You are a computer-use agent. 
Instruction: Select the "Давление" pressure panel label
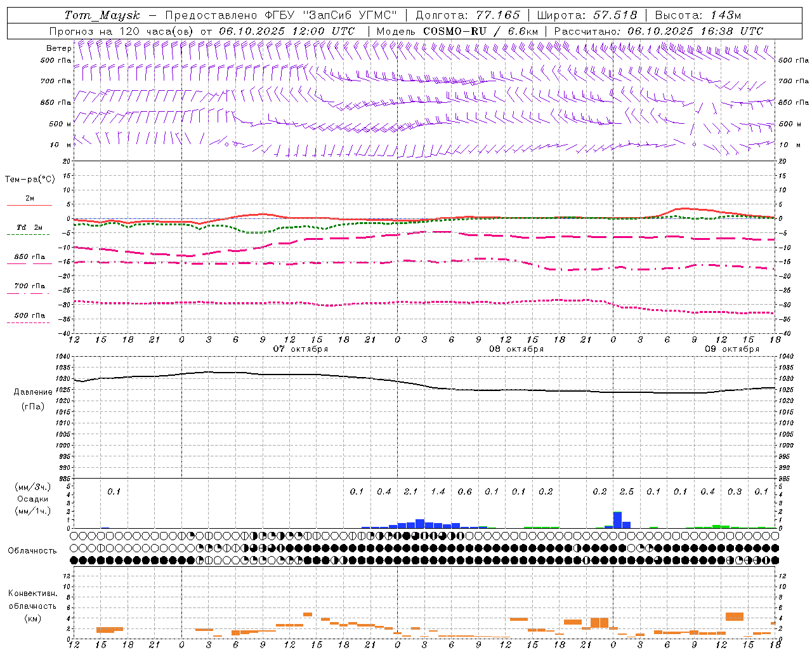(x=33, y=392)
